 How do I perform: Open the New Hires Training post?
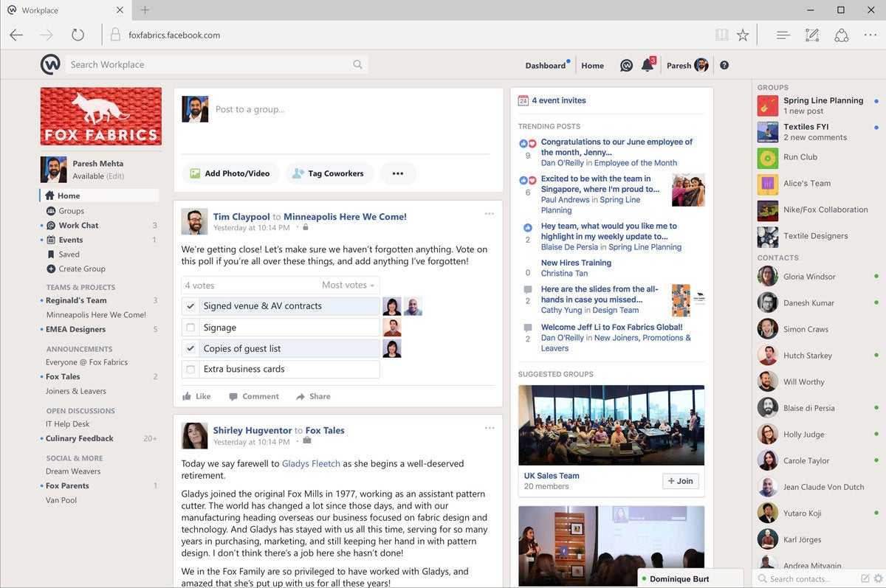click(x=576, y=263)
